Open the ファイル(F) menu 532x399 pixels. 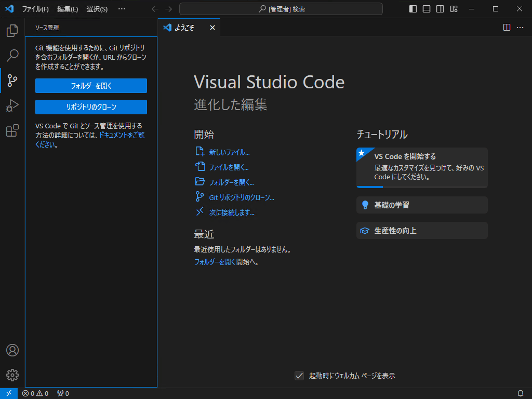tap(35, 9)
